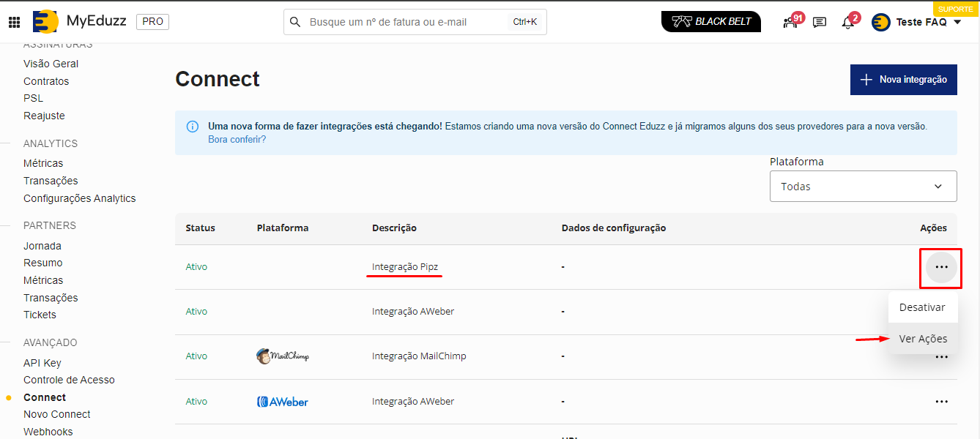Click the yellow Suporte tab
This screenshot has width=980, height=439.
(x=955, y=9)
